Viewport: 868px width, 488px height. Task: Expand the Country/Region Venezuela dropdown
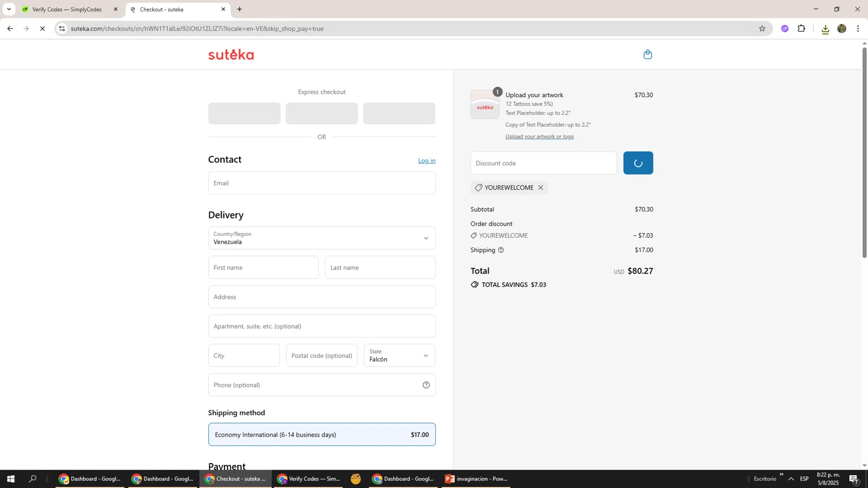(x=322, y=238)
